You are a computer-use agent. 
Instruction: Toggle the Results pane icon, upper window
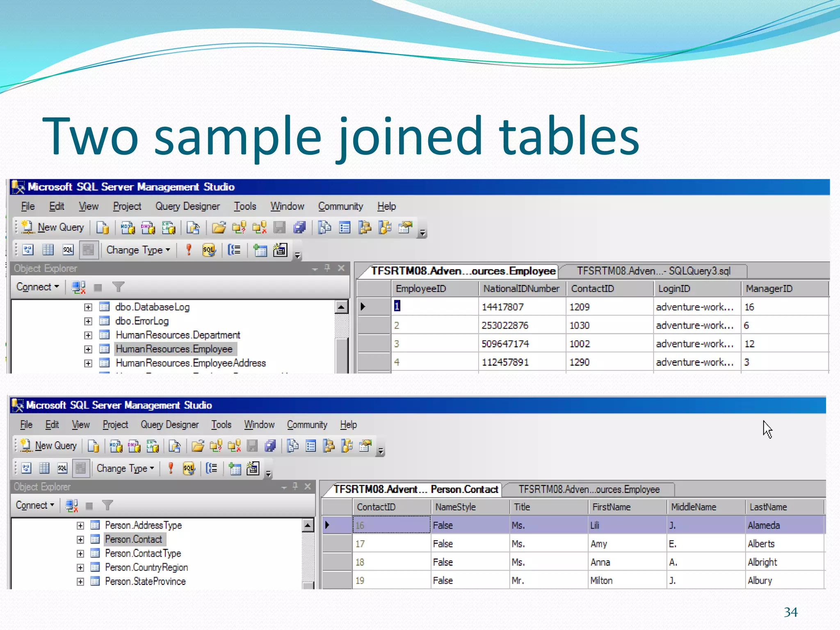point(88,249)
